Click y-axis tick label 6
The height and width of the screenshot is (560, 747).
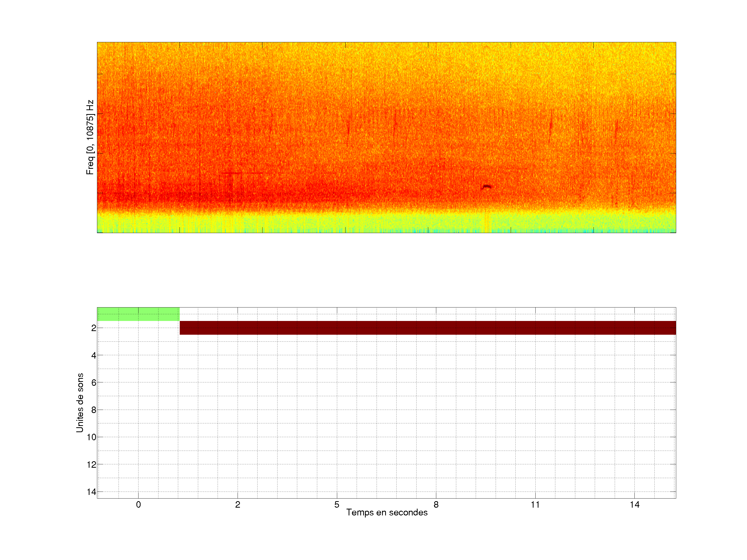click(94, 382)
